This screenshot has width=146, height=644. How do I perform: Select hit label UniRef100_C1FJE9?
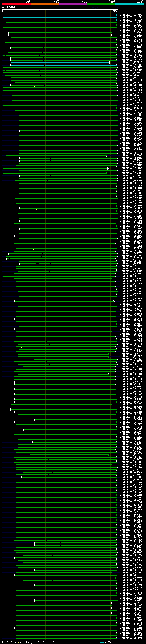[131, 25]
